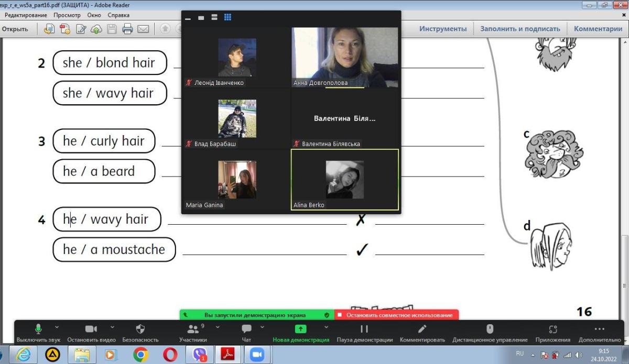Click the Save floppy disk icon
The height and width of the screenshot is (364, 629).
tap(112, 29)
